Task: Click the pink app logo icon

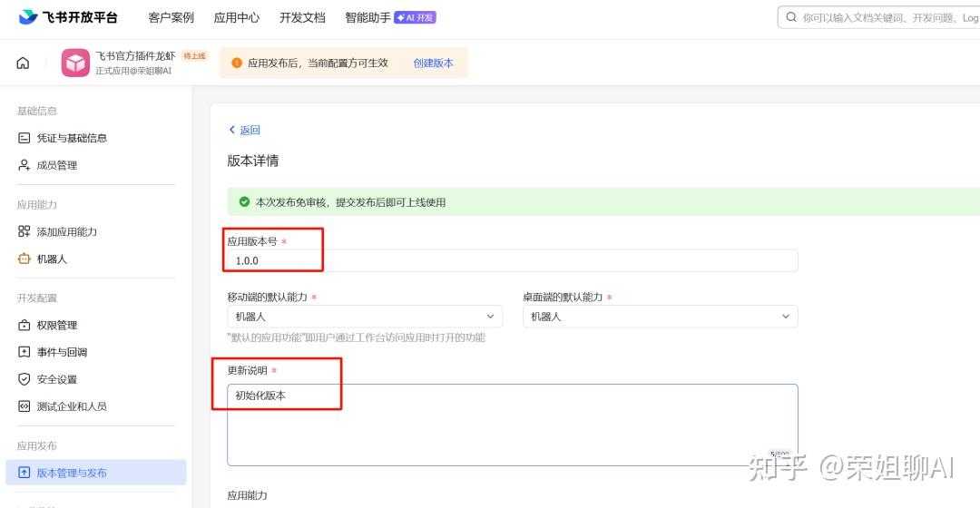Action: [75, 63]
